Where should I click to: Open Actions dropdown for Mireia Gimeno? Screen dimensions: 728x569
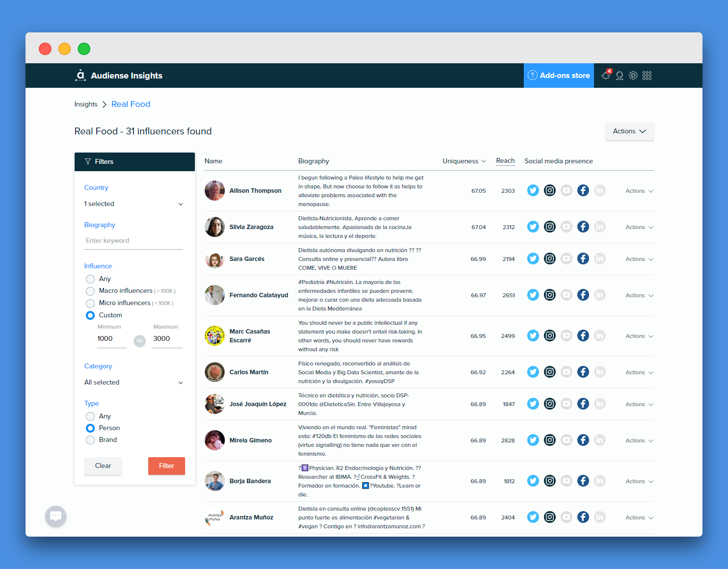(x=639, y=440)
